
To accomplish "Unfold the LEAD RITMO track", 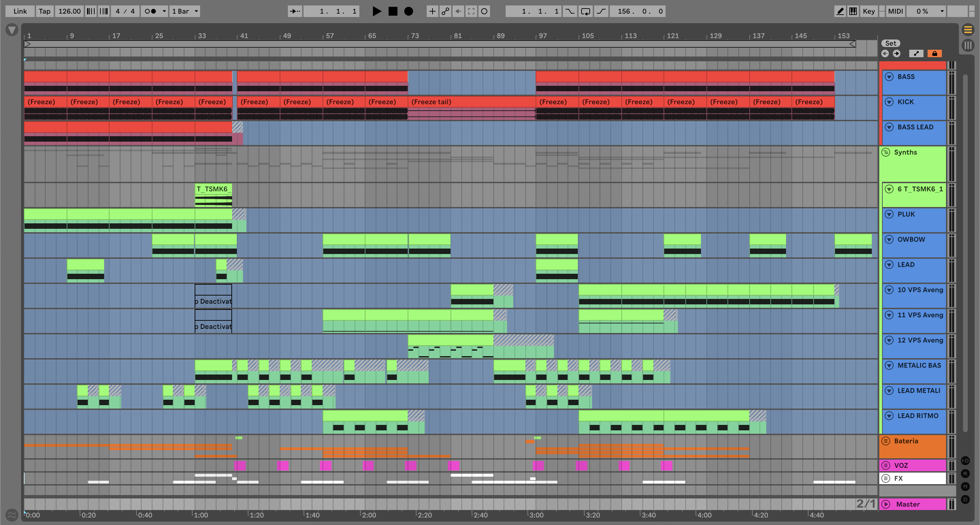I will 889,415.
